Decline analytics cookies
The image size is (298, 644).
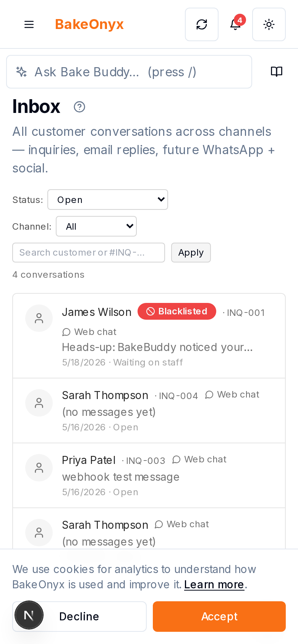point(79,617)
